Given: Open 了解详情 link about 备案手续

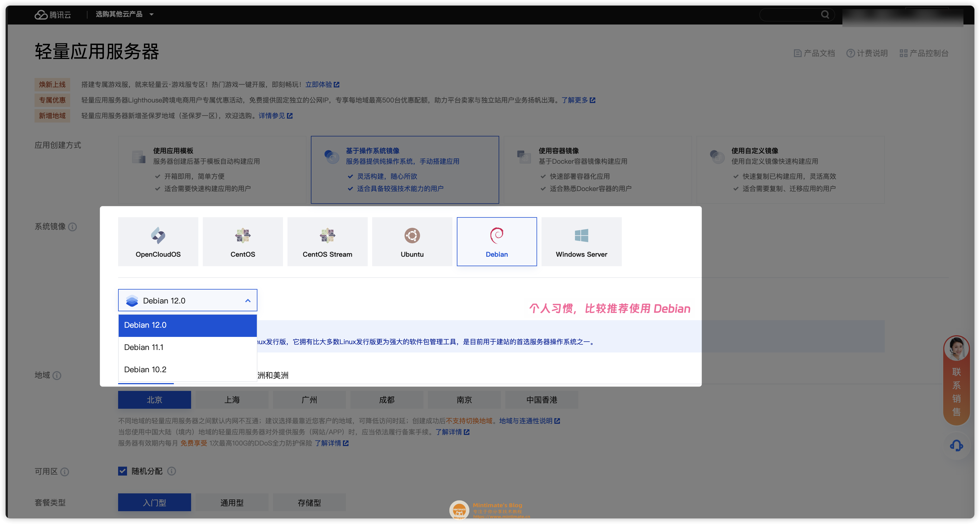Looking at the screenshot, I should pos(452,432).
